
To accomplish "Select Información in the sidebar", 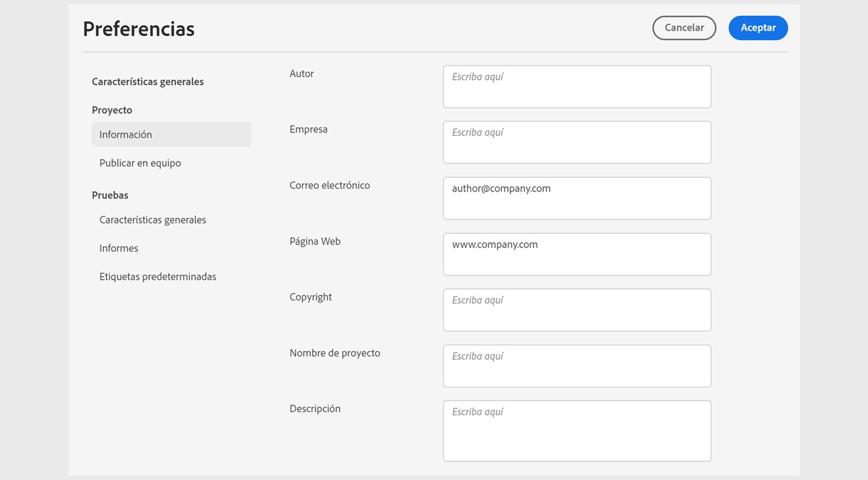I will point(126,134).
